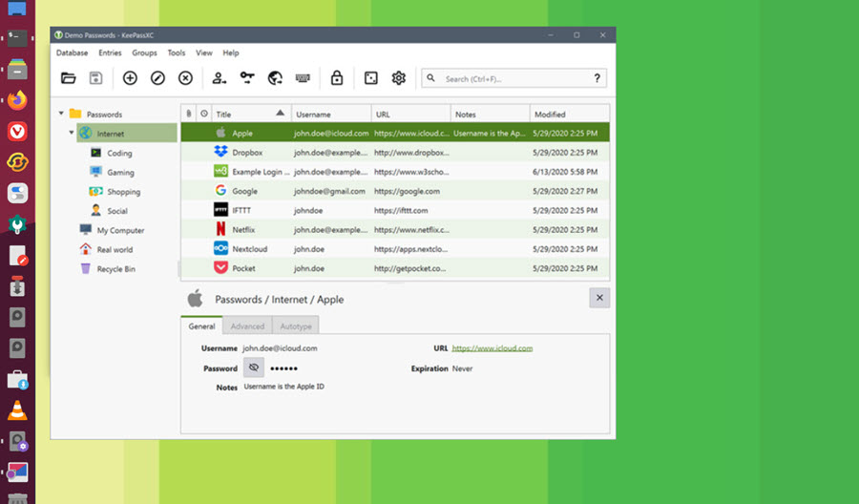Image resolution: width=859 pixels, height=504 pixels.
Task: Collapse the Internet group arrow
Action: click(72, 133)
